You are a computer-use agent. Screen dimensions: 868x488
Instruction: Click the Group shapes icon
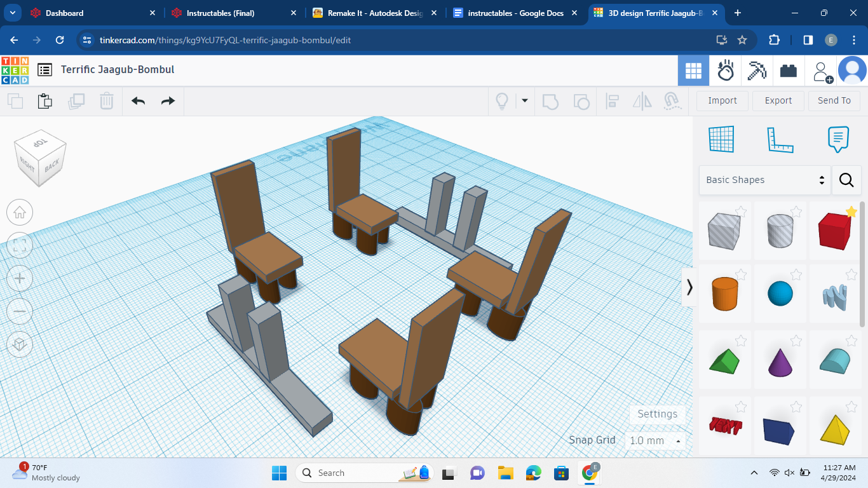(x=550, y=101)
